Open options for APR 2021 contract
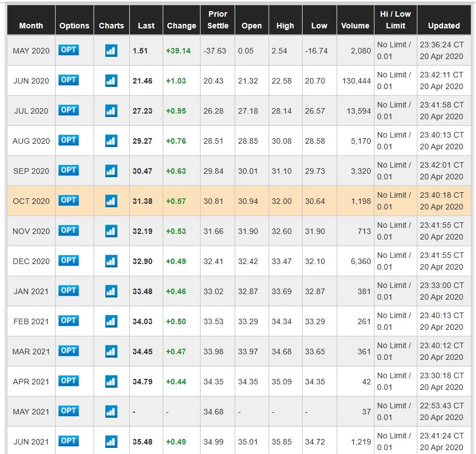This screenshot has width=476, height=454. pyautogui.click(x=69, y=381)
